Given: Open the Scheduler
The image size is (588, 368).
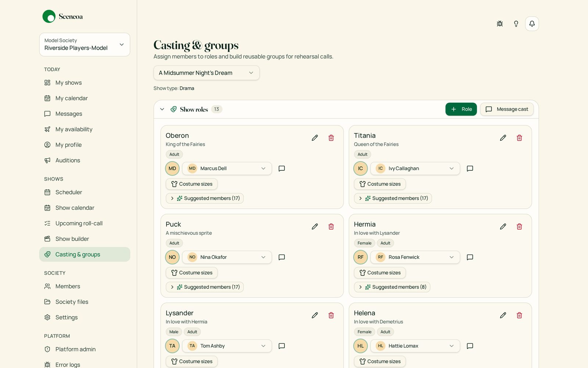Looking at the screenshot, I should [85, 192].
